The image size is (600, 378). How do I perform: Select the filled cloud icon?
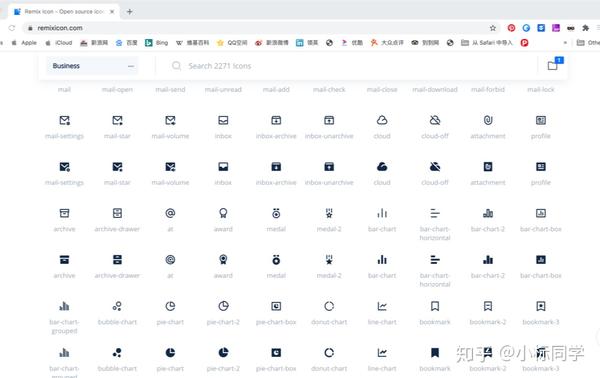pyautogui.click(x=382, y=167)
